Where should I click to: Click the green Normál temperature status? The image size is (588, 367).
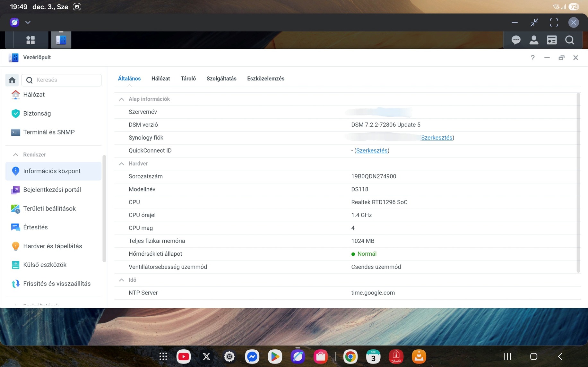tap(364, 254)
